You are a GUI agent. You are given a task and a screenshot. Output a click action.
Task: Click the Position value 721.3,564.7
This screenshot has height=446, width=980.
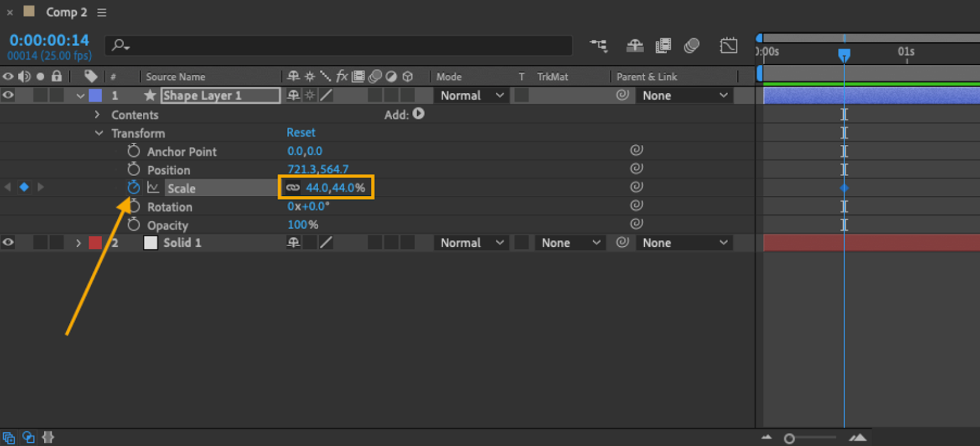point(318,169)
